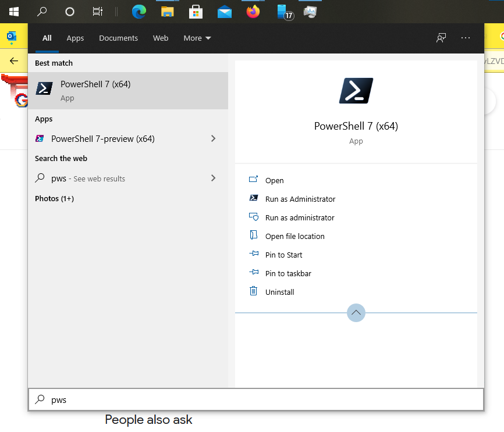
Task: Launch Microsoft Edge from taskbar
Action: 139,12
